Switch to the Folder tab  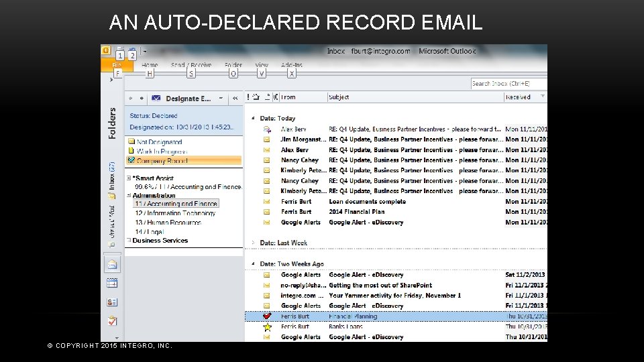[233, 65]
